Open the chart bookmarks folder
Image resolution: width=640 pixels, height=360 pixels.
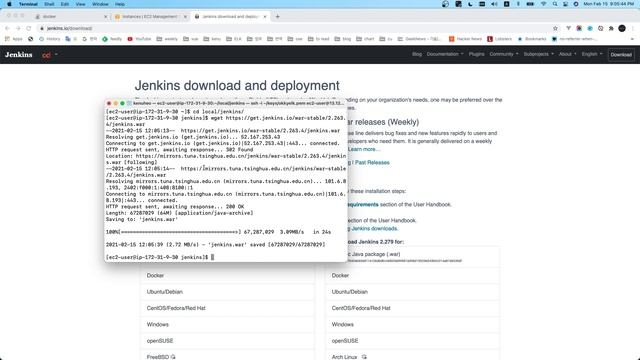click(x=365, y=39)
